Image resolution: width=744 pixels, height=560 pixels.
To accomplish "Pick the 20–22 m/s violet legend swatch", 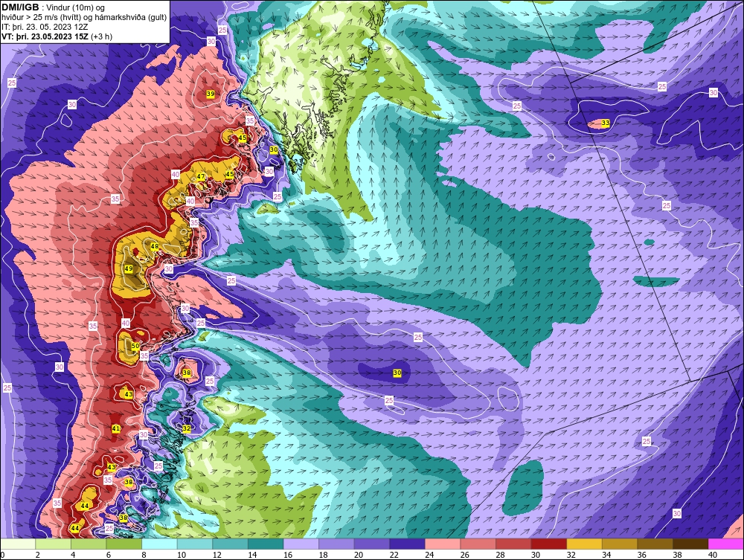I will 371,544.
